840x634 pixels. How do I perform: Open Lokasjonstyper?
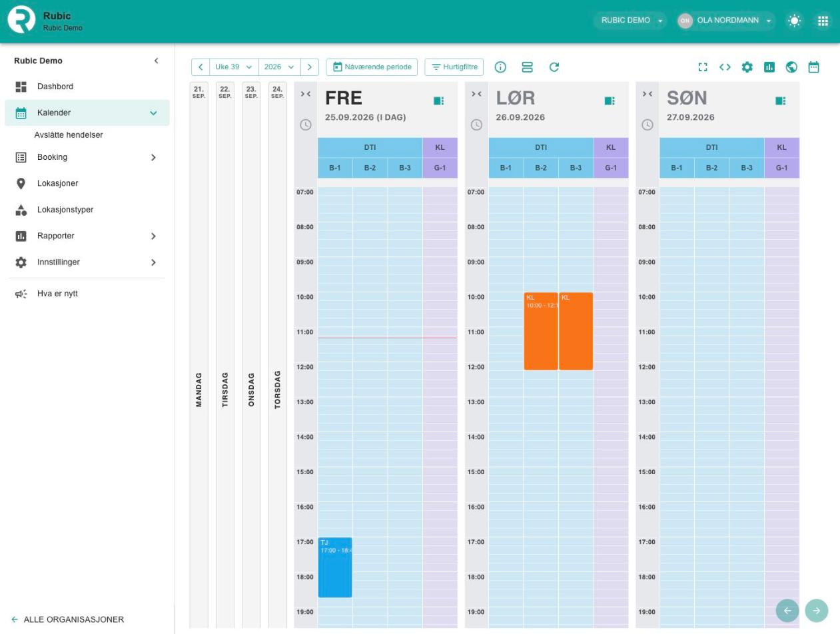point(87,210)
